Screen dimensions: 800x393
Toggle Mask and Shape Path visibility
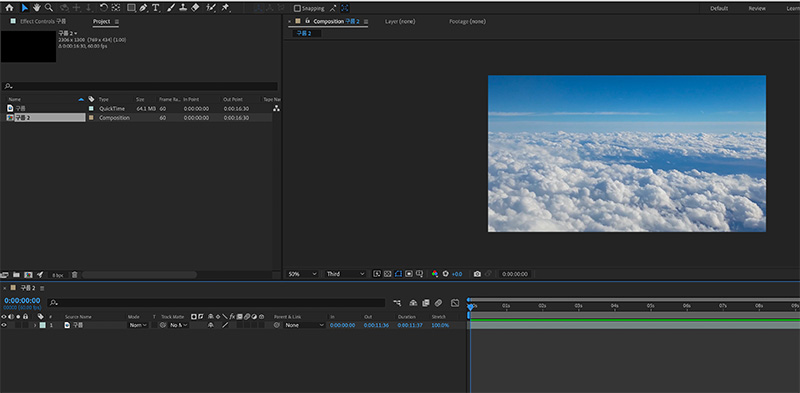(398, 274)
